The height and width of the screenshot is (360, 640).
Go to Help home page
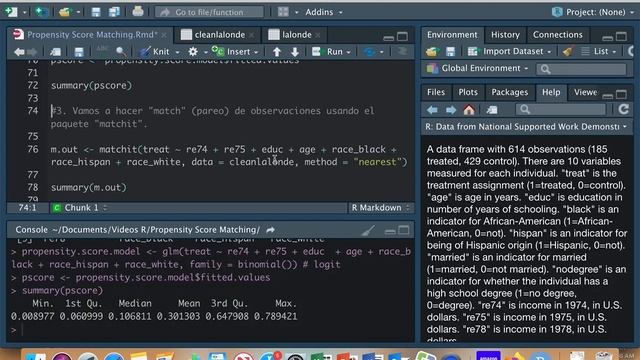tap(469, 109)
